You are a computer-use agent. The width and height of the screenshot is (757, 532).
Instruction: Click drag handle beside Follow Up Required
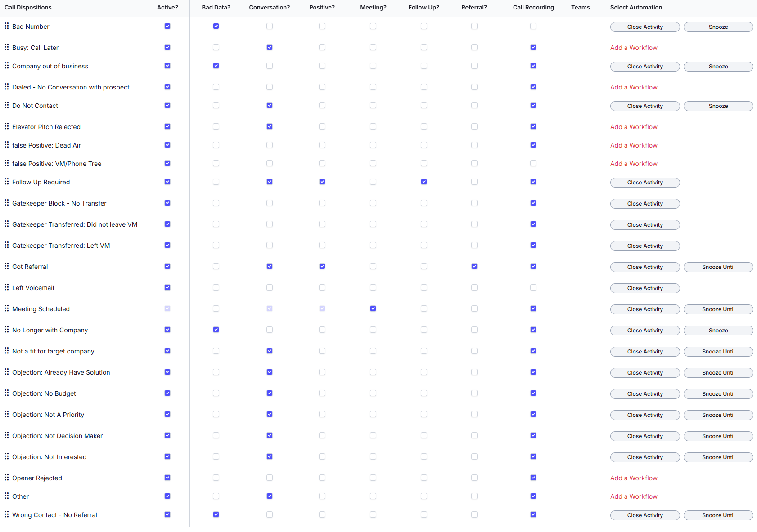(6, 182)
